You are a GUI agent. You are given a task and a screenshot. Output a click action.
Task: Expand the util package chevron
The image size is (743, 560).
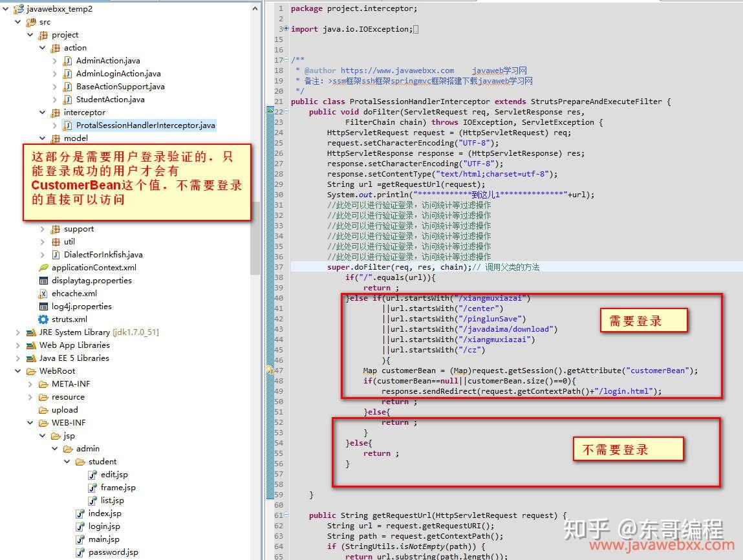(43, 242)
